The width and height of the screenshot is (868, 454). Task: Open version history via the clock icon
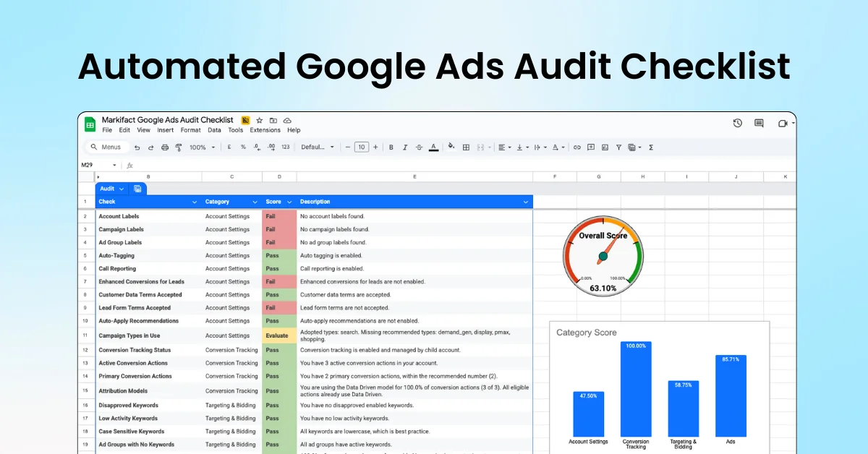[737, 123]
